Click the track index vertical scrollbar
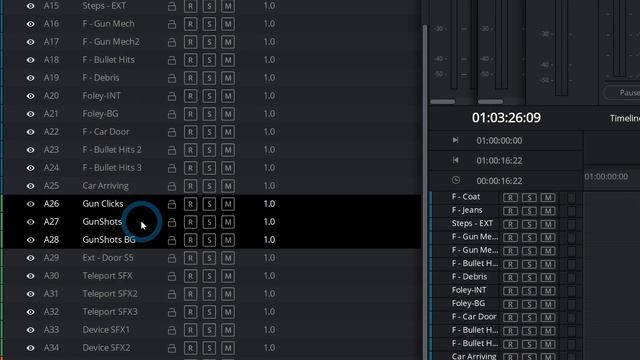640x360 pixels. pos(424,192)
